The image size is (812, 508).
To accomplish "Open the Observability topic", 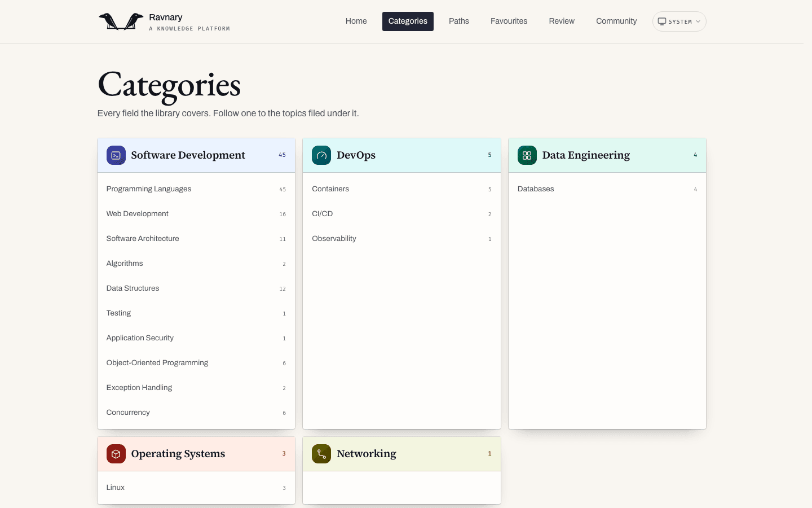I will click(401, 239).
